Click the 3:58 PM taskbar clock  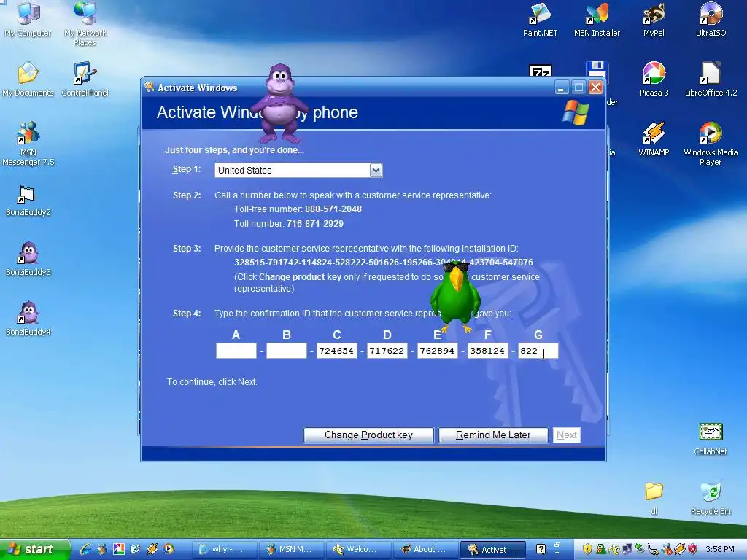point(720,549)
